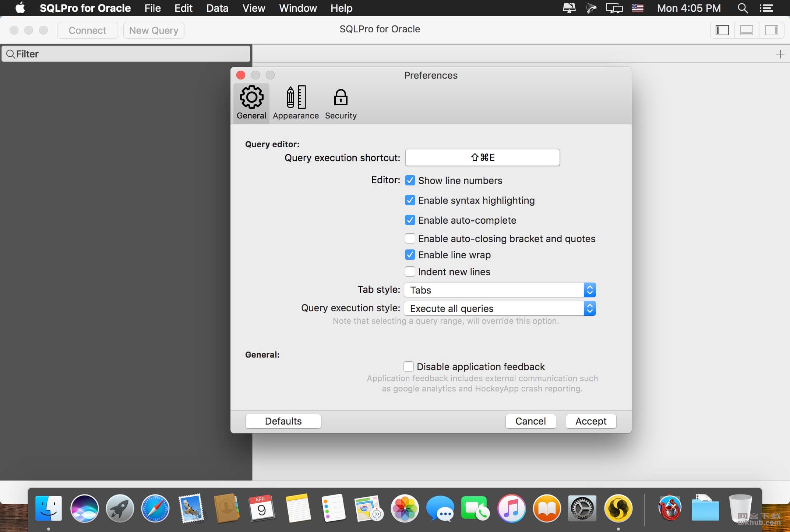Open the Trash in the Dock
This screenshot has height=532, width=790.
click(740, 508)
